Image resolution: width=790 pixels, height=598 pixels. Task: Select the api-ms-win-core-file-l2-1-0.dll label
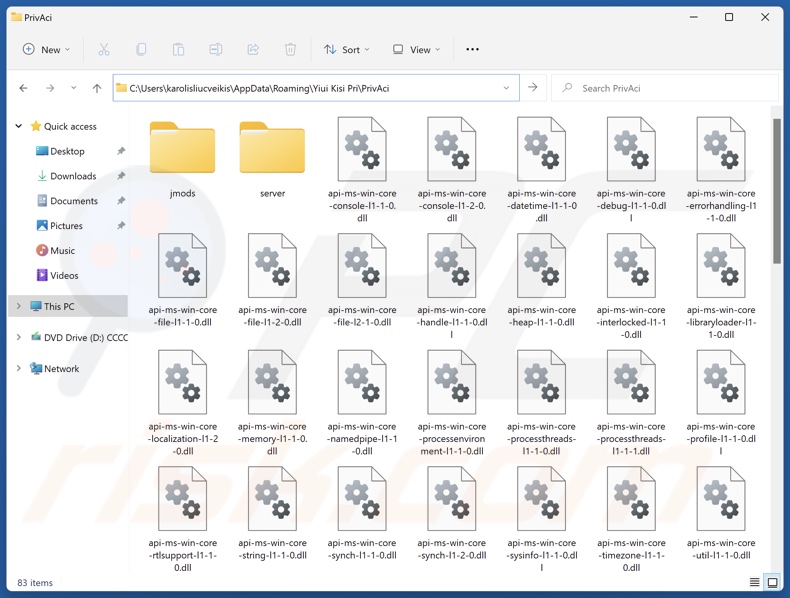click(x=362, y=316)
